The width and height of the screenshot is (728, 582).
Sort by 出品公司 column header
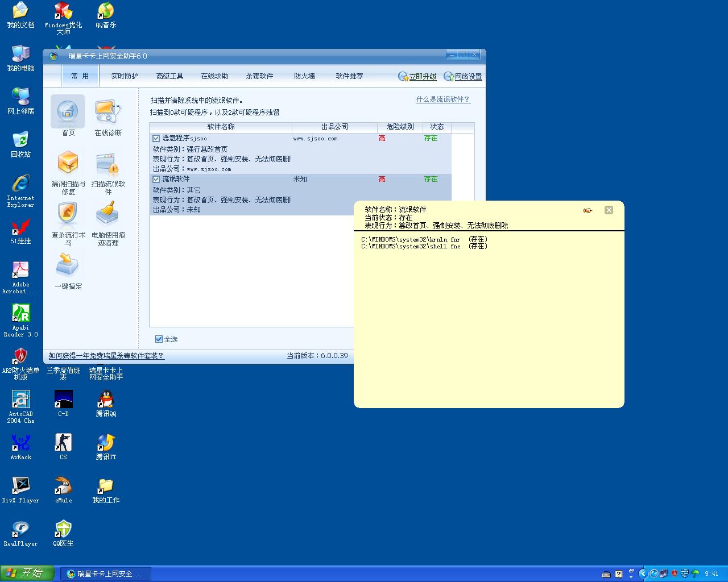point(334,127)
